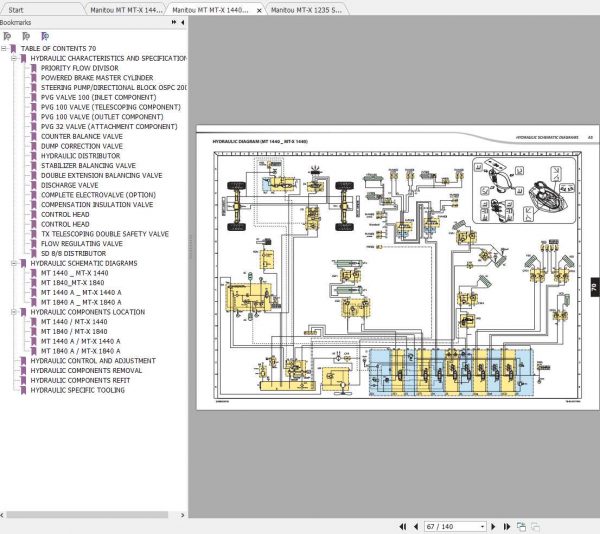Go to the next page
Image resolution: width=600 pixels, height=534 pixels.
click(x=493, y=527)
